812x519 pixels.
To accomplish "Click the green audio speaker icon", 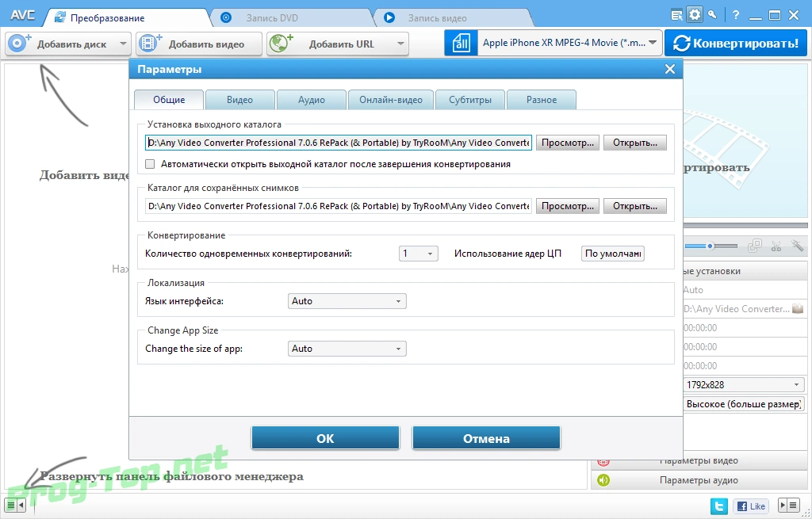I will (603, 480).
